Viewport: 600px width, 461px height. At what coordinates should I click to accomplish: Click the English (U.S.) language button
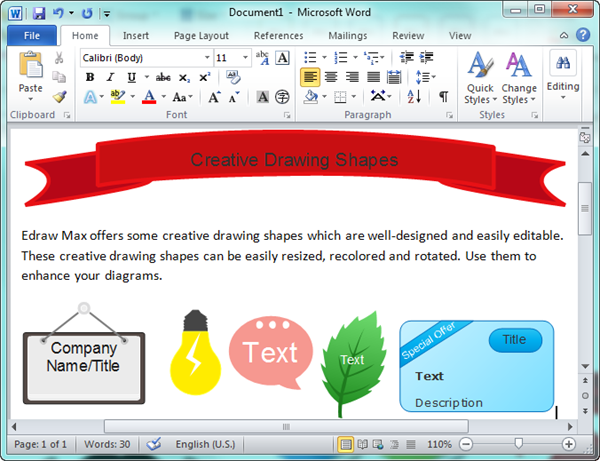coord(207,444)
